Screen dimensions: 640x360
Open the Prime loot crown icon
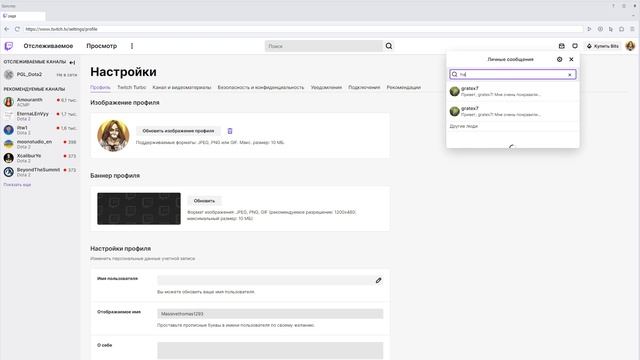pos(562,46)
